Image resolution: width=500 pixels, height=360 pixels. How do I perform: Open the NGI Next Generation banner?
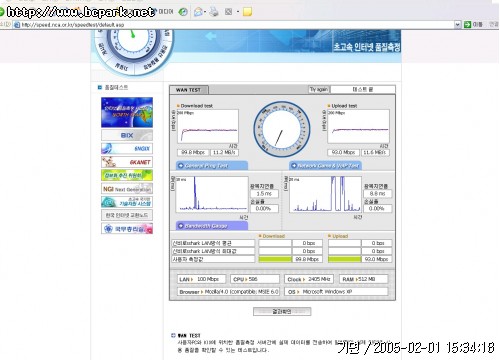click(x=127, y=189)
